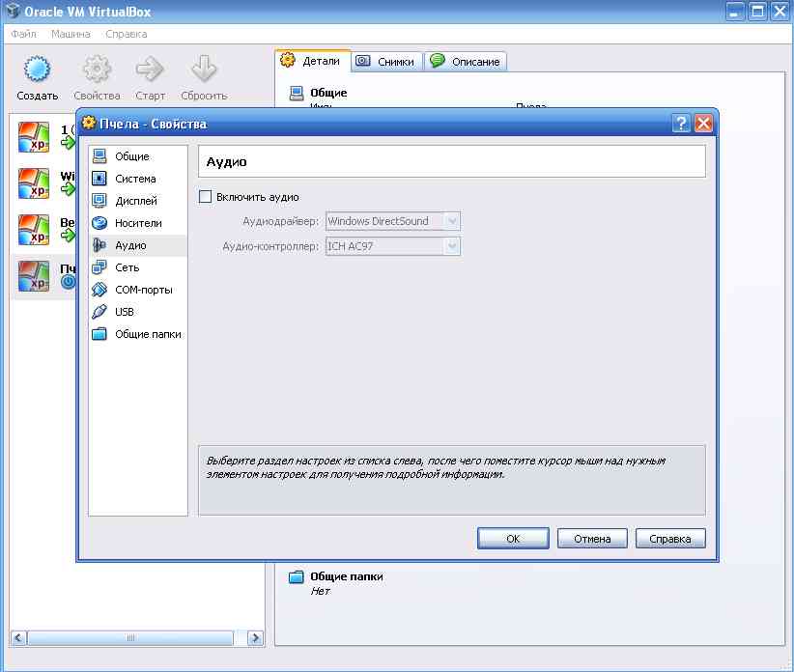The image size is (794, 672).
Task: Open the Аудиодрайвер dropdown
Action: tap(393, 221)
